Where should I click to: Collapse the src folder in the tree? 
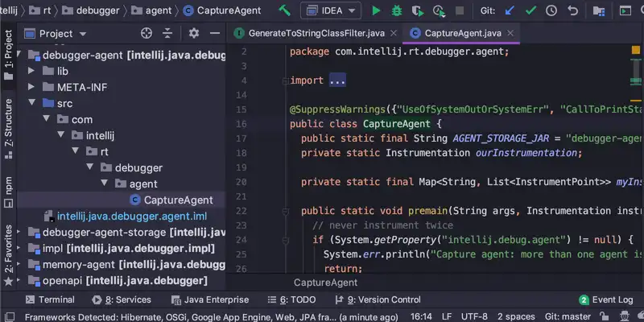pyautogui.click(x=33, y=104)
